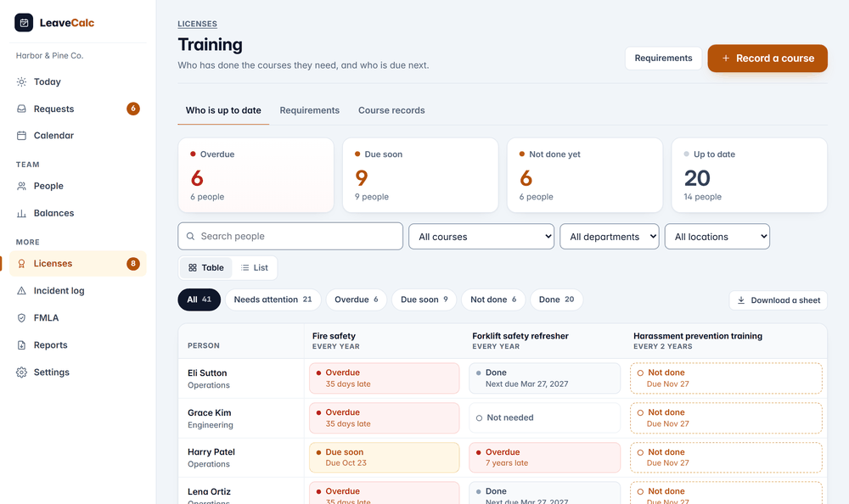Click the Balances bar chart icon
The height and width of the screenshot is (504, 849).
click(x=22, y=213)
